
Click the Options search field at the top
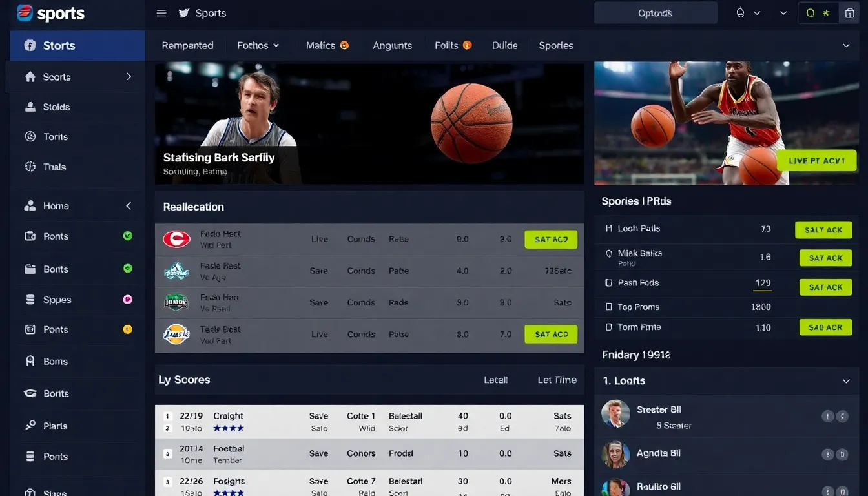655,12
